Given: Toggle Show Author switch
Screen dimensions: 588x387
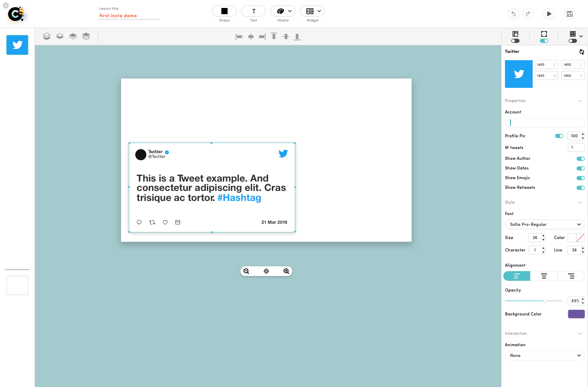Looking at the screenshot, I should click(580, 159).
